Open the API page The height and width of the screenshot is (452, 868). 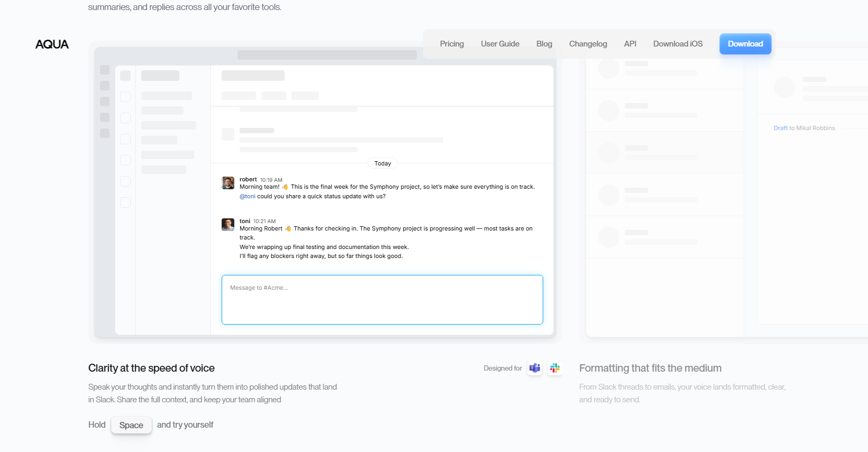[x=630, y=44]
